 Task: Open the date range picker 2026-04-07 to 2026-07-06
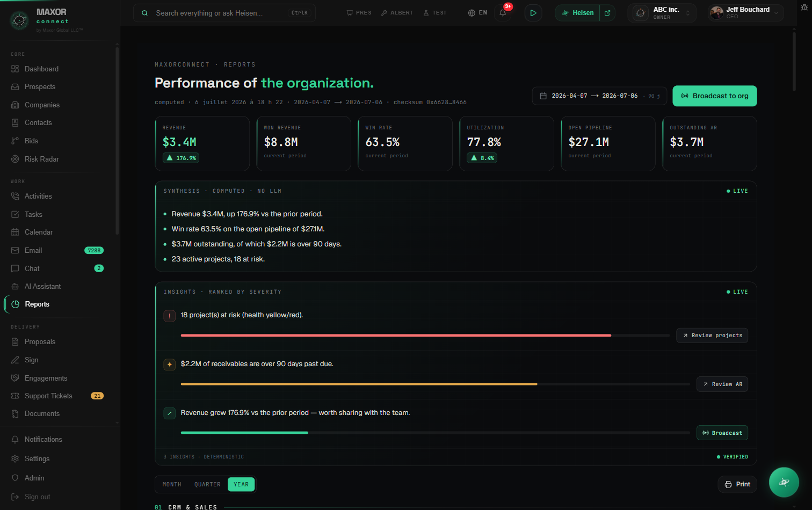tap(599, 96)
